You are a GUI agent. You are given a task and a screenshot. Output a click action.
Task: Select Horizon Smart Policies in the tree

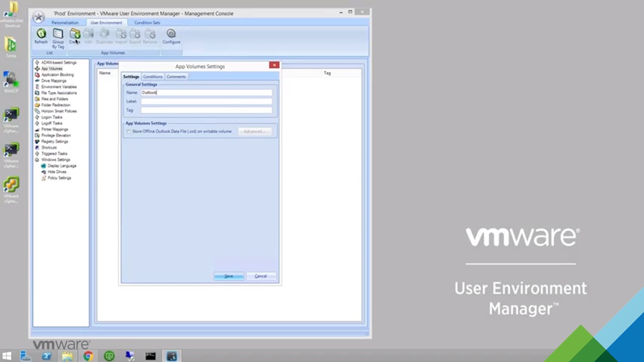[59, 111]
